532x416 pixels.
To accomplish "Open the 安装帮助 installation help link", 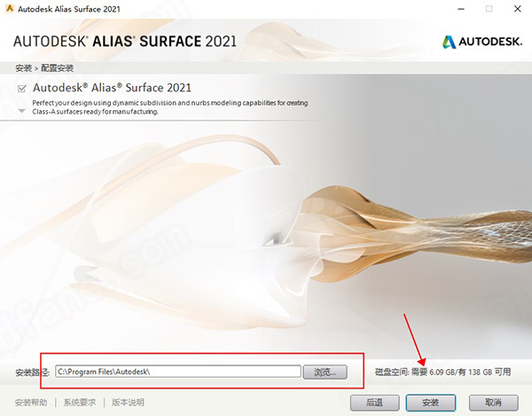I will (31, 403).
